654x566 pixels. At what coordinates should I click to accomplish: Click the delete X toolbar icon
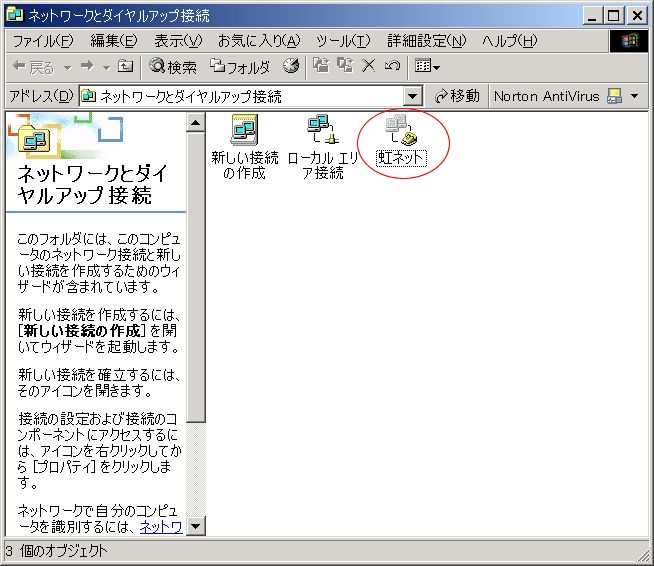[x=369, y=66]
